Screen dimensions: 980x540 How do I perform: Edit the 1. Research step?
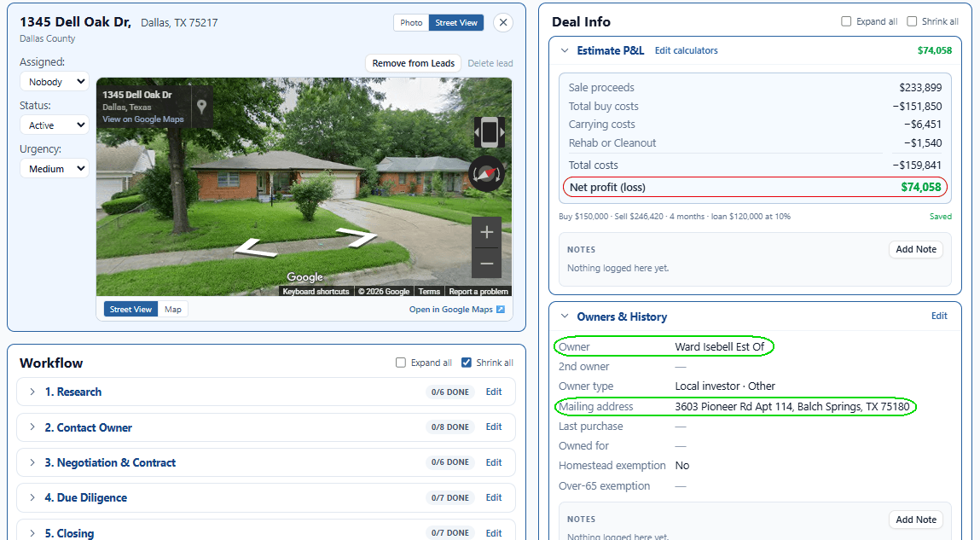pyautogui.click(x=494, y=392)
